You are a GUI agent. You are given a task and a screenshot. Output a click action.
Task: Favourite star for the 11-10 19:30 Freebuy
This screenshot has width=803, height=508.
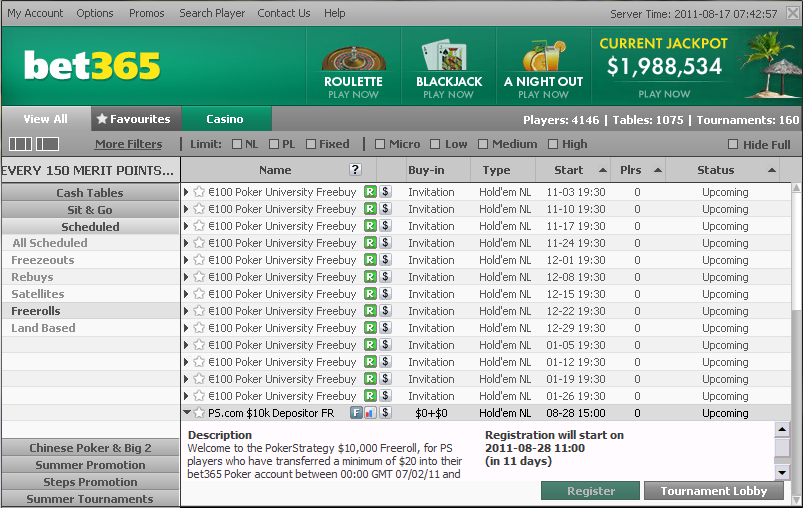click(x=199, y=209)
